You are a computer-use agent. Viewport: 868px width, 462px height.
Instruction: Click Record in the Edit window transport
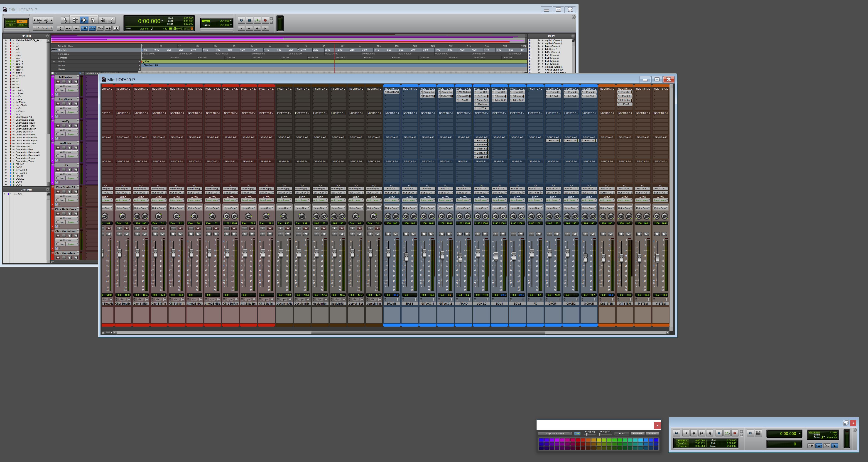click(x=265, y=20)
